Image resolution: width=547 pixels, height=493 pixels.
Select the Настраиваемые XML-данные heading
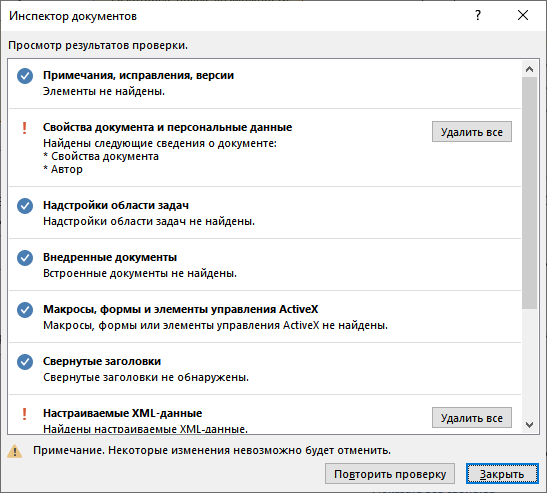(x=122, y=413)
